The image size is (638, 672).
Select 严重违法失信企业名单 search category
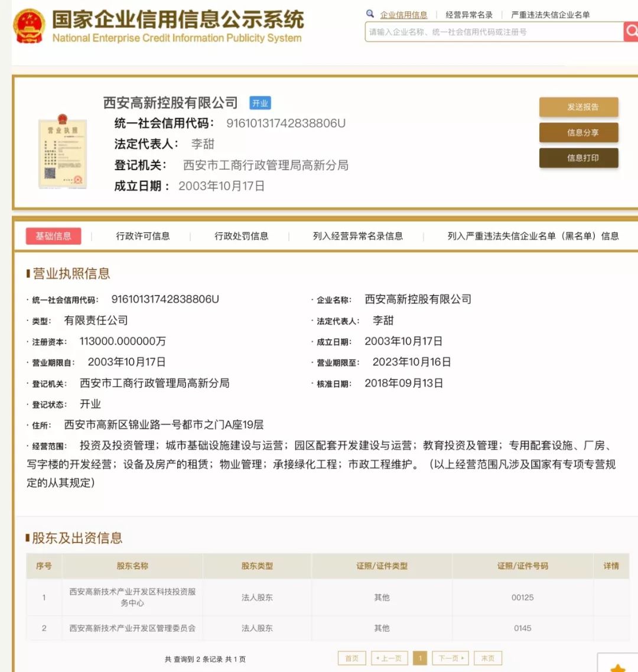[551, 15]
